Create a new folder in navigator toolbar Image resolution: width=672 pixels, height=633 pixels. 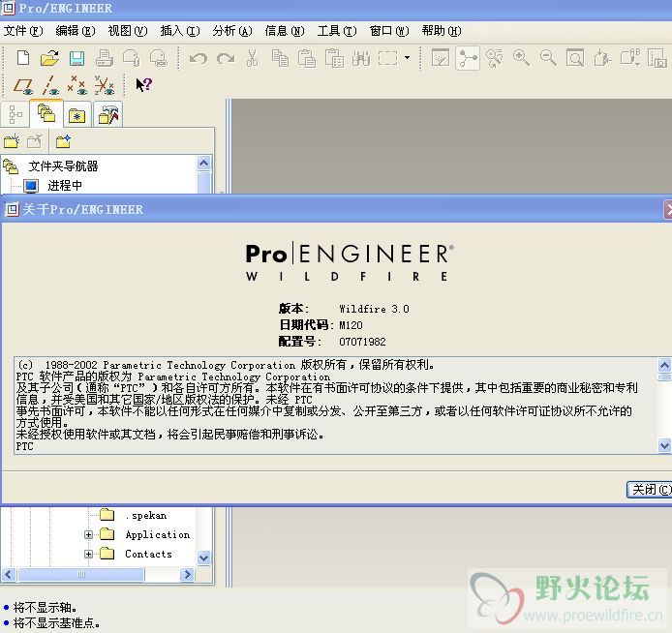12,141
